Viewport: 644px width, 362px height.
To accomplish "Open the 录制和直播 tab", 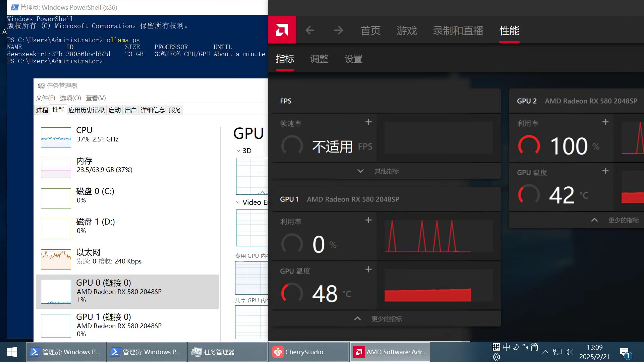I will 458,31.
